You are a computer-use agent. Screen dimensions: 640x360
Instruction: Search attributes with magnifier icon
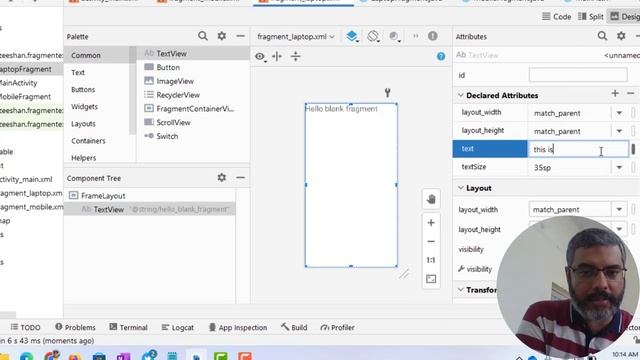602,36
